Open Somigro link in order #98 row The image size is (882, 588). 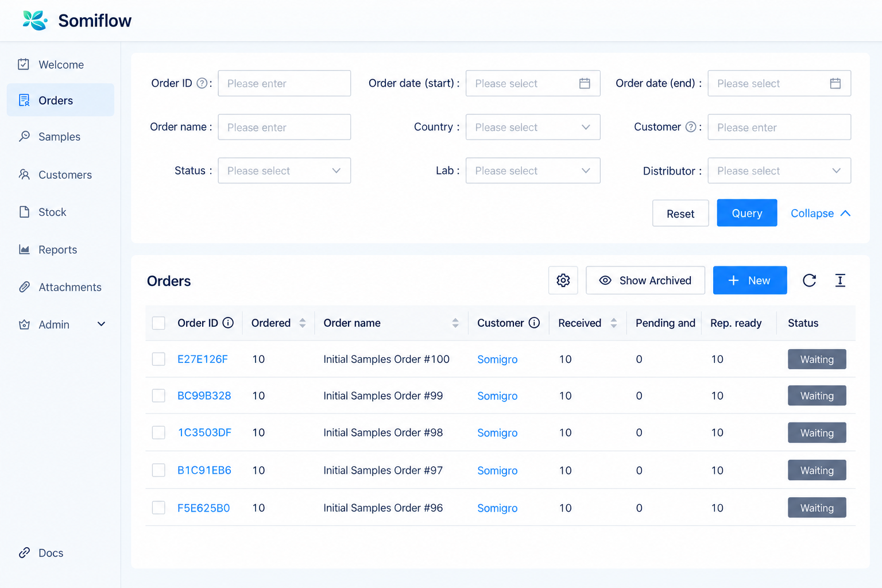(497, 433)
